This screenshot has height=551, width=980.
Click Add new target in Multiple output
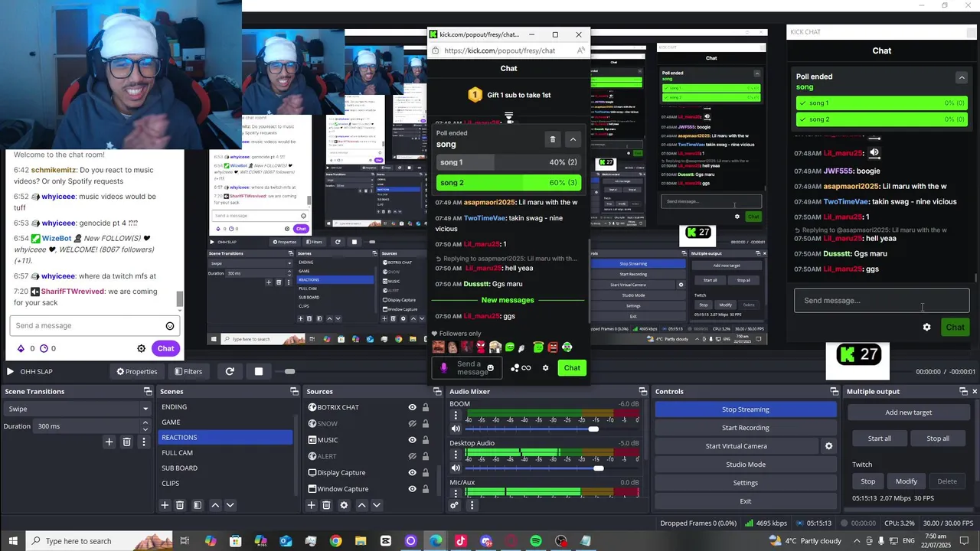coord(909,412)
